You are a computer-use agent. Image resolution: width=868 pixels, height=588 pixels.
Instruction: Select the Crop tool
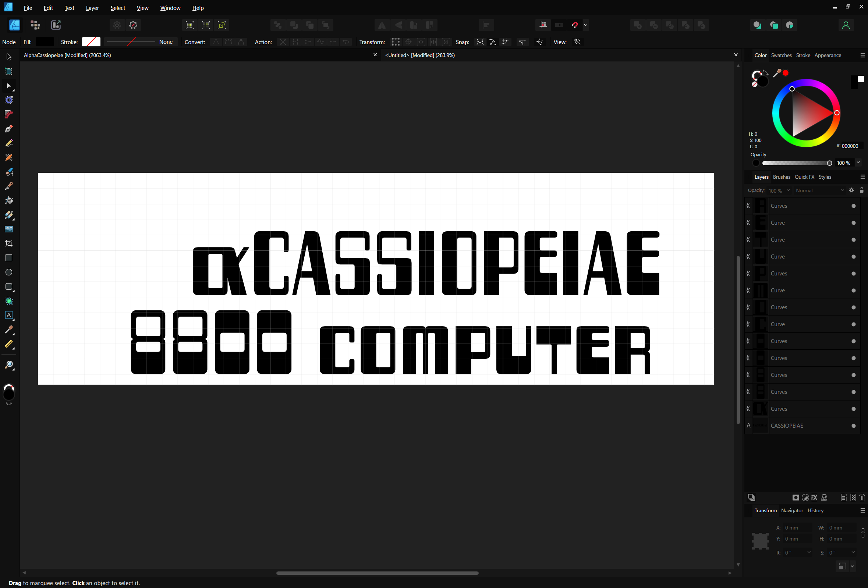tap(8, 243)
